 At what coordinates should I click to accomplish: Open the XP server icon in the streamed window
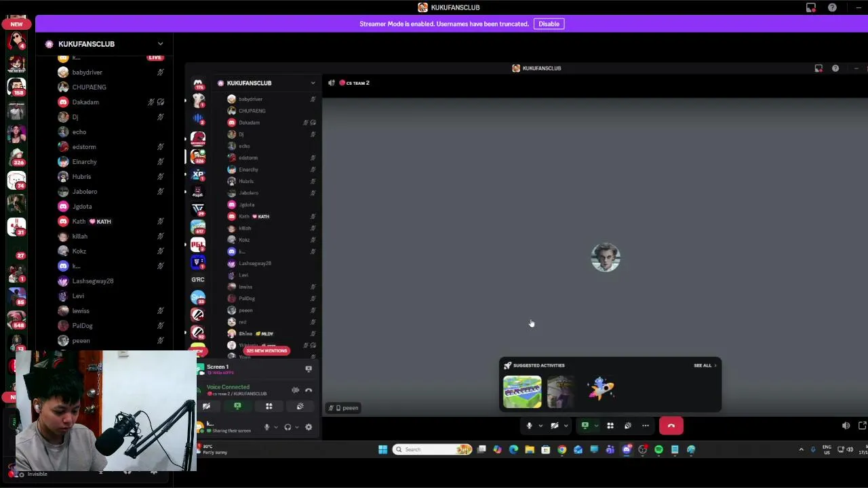click(x=198, y=174)
